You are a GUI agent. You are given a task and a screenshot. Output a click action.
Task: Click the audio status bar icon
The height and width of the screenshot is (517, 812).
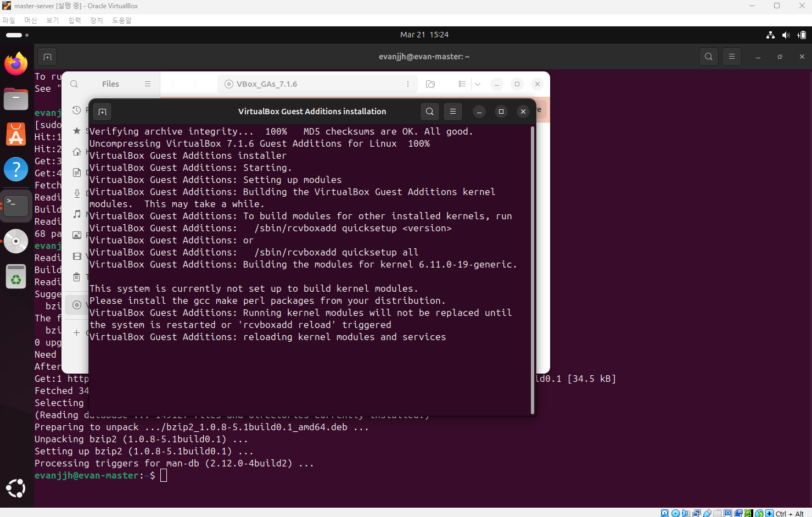(686, 513)
